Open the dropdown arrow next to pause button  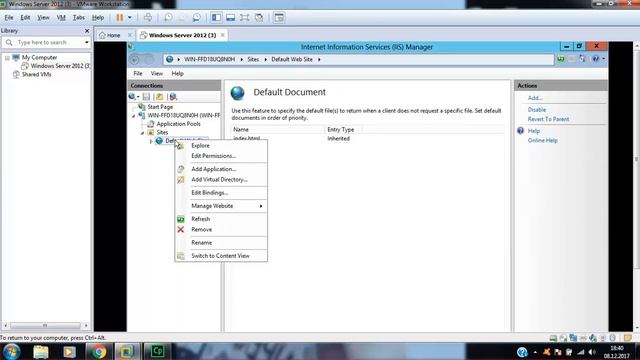click(x=130, y=18)
